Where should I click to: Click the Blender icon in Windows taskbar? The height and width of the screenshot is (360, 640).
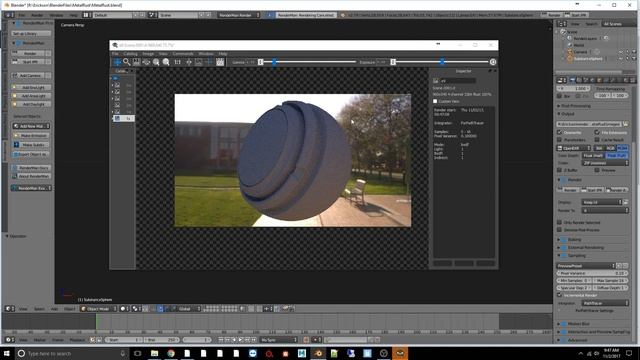pos(318,353)
